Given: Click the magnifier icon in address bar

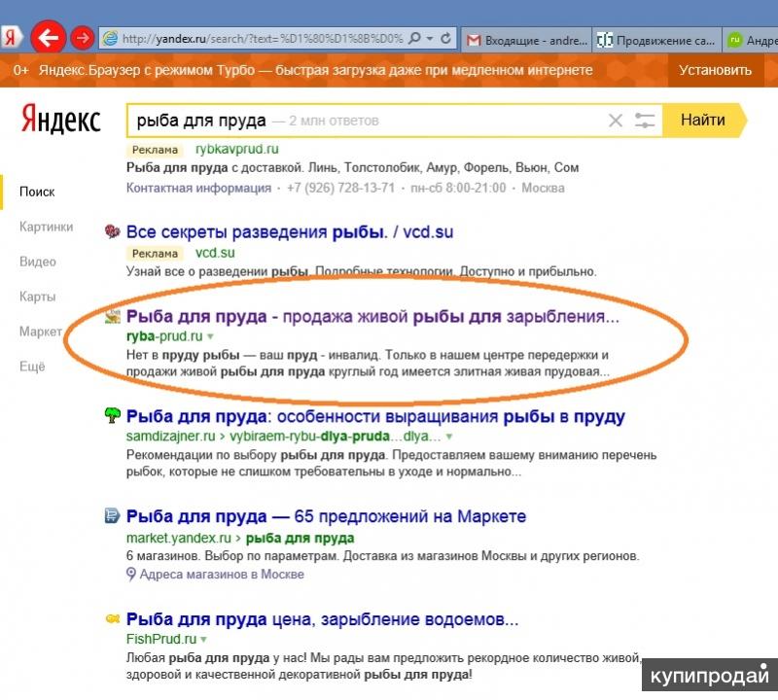Looking at the screenshot, I should pos(415,39).
